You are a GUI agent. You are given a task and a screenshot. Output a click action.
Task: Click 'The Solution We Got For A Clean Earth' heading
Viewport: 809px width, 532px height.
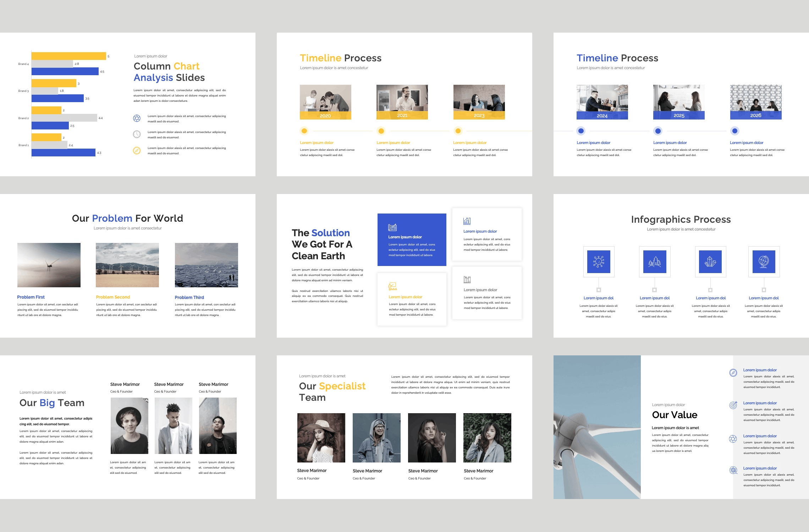322,244
